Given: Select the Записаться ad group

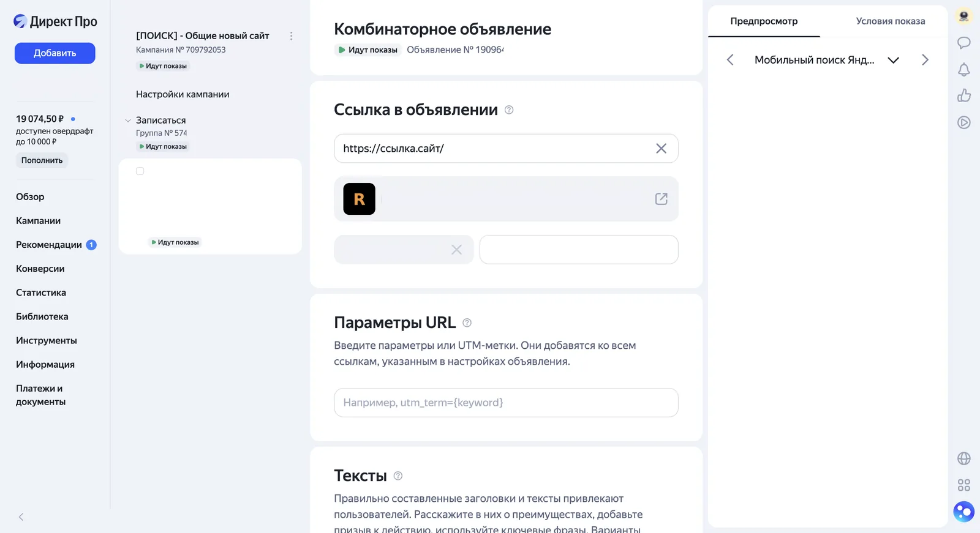Looking at the screenshot, I should coord(160,120).
